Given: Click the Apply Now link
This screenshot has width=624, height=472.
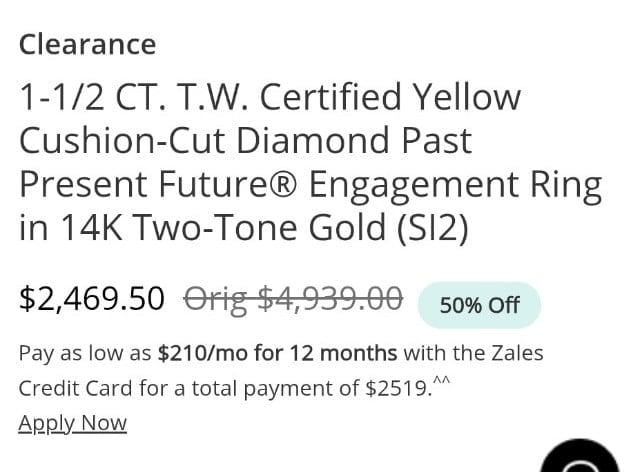Looking at the screenshot, I should coord(72,423).
